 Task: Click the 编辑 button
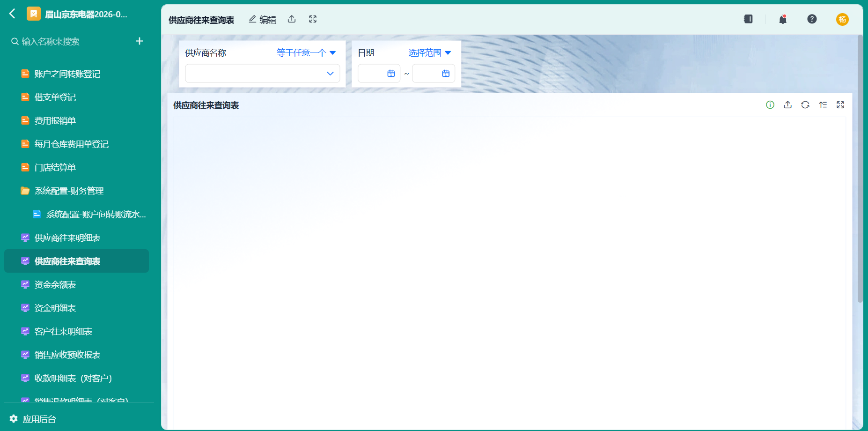(262, 19)
